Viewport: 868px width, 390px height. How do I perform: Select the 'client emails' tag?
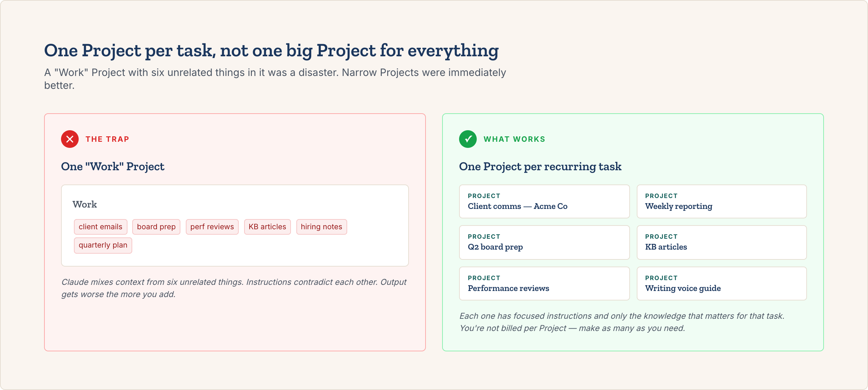click(100, 227)
